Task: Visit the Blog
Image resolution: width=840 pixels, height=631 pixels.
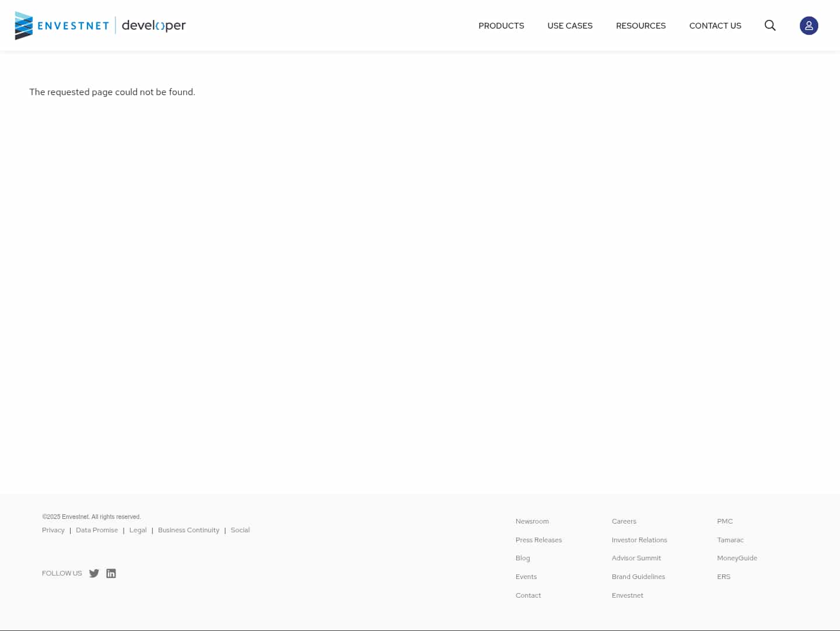Action: [x=523, y=558]
